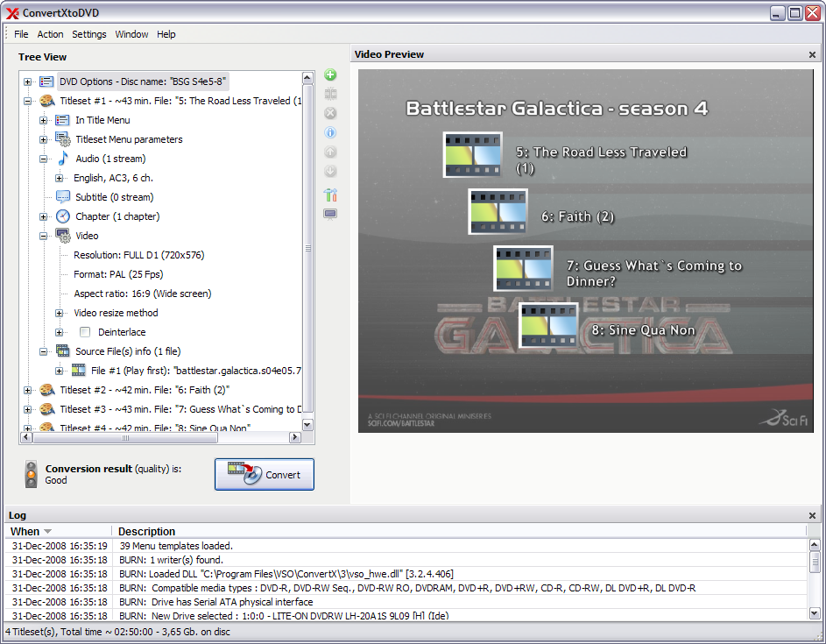This screenshot has width=826, height=644.
Task: Open the Action menu
Action: click(x=50, y=34)
